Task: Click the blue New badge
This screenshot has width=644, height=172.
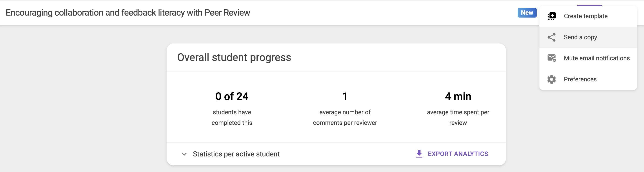Action: tap(527, 13)
